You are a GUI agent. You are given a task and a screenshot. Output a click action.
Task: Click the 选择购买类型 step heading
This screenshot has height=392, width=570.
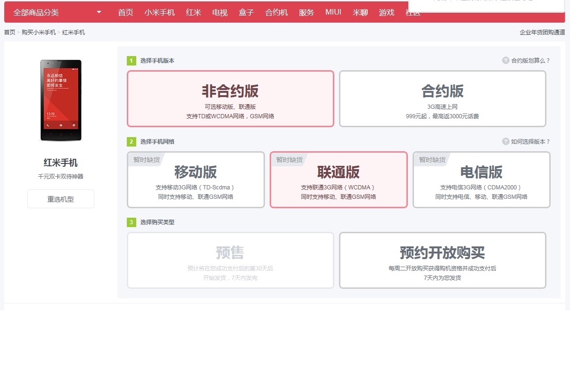click(x=157, y=222)
